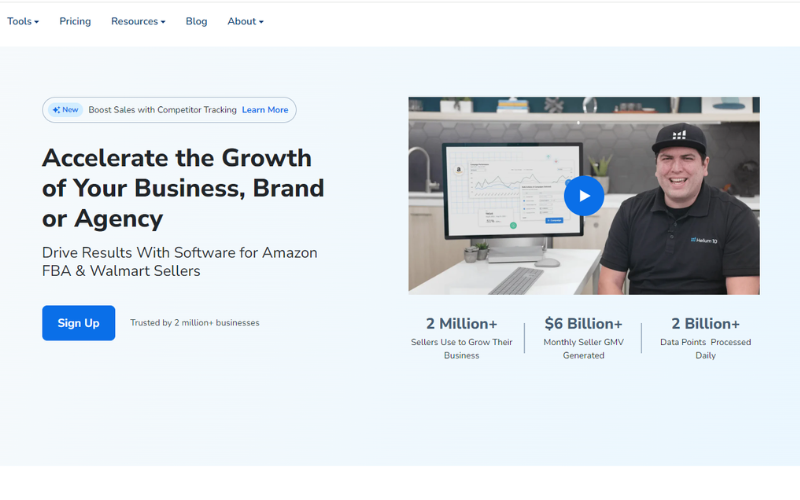The height and width of the screenshot is (500, 800).
Task: Click the New sparkle badge
Action: (x=65, y=110)
